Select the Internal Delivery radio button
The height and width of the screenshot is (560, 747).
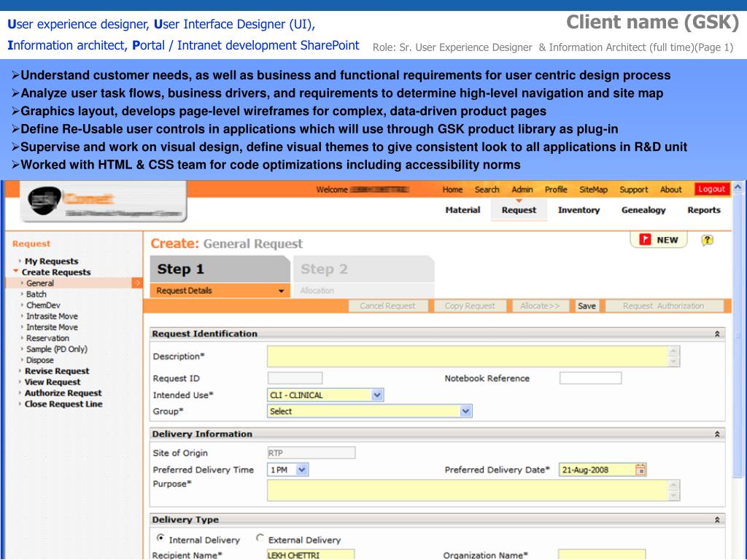pyautogui.click(x=160, y=538)
